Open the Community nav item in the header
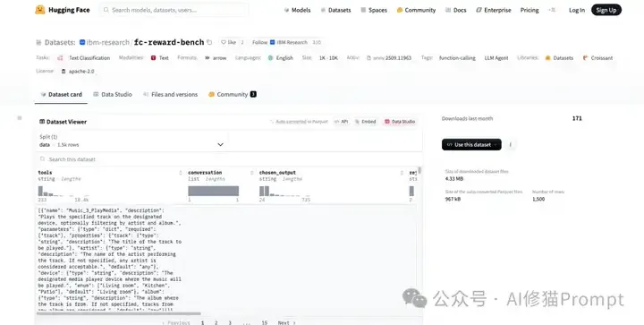Image resolution: width=644 pixels, height=325 pixels. point(416,10)
